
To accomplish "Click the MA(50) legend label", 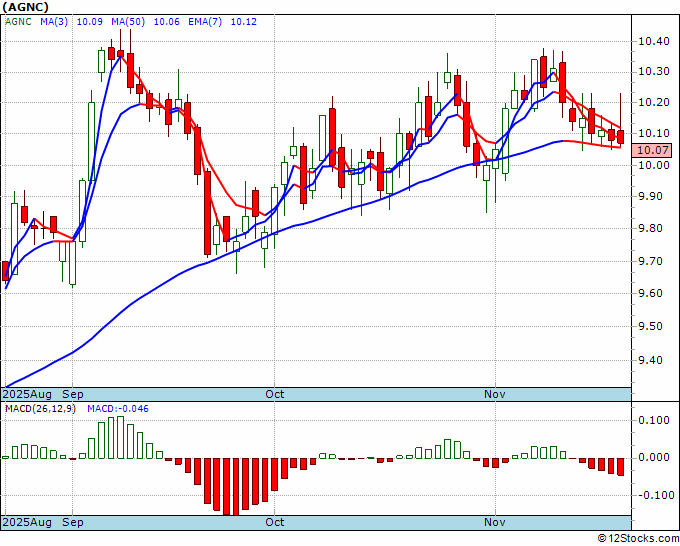I will [128, 22].
